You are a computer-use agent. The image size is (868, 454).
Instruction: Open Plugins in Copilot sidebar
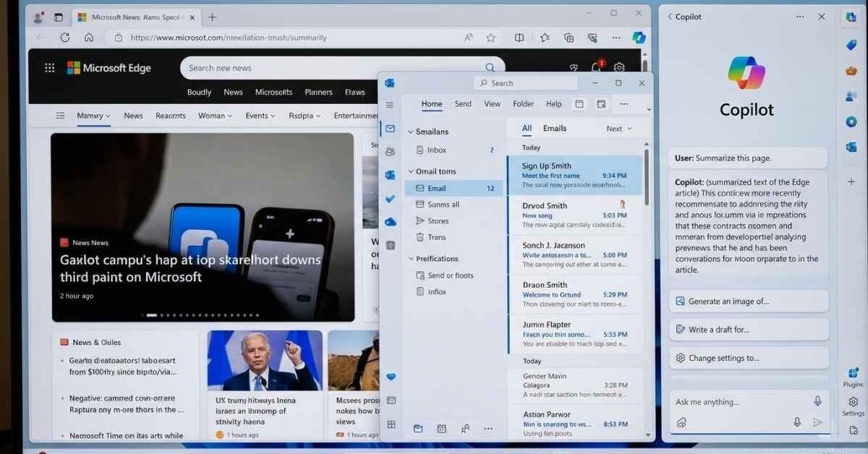[x=853, y=377]
